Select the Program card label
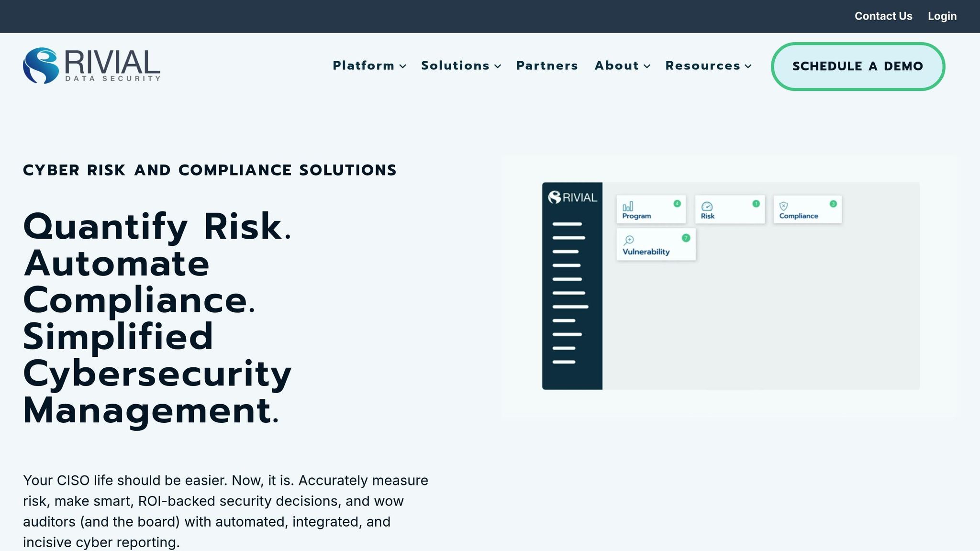980x551 pixels. pyautogui.click(x=636, y=216)
